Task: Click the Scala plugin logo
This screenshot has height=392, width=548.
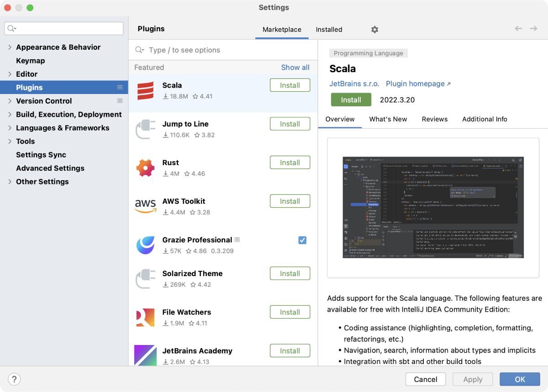Action: (x=146, y=89)
